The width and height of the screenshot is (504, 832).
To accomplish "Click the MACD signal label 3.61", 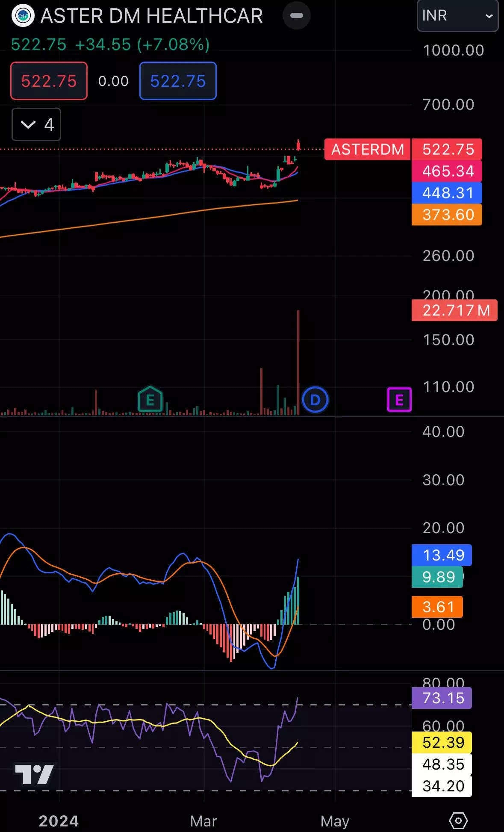I will pyautogui.click(x=437, y=607).
